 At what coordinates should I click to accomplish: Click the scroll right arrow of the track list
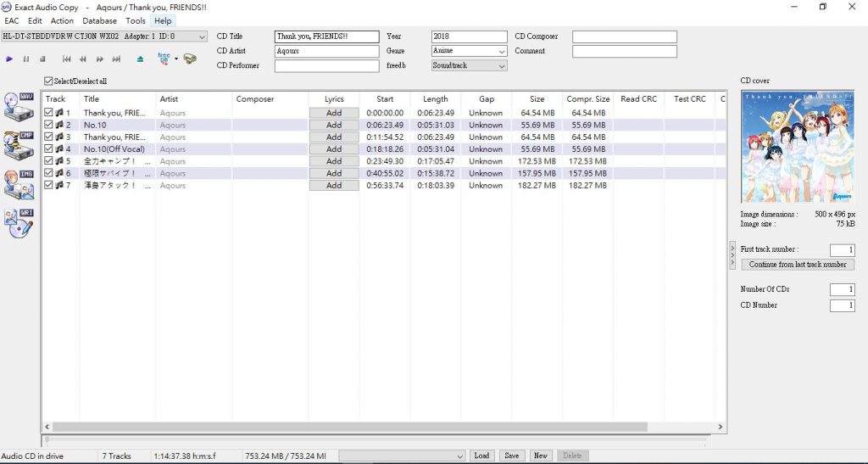pyautogui.click(x=721, y=427)
